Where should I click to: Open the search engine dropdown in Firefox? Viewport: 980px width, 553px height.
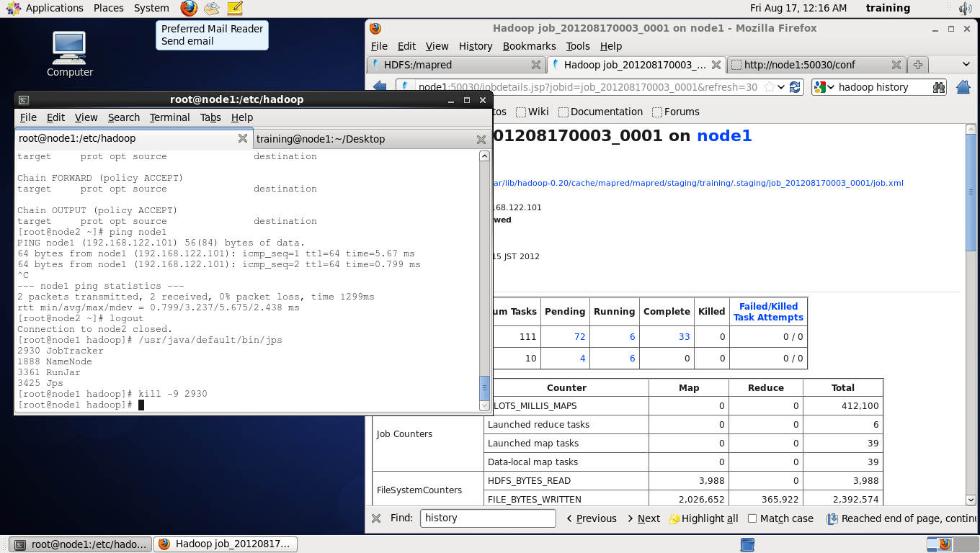tap(824, 87)
